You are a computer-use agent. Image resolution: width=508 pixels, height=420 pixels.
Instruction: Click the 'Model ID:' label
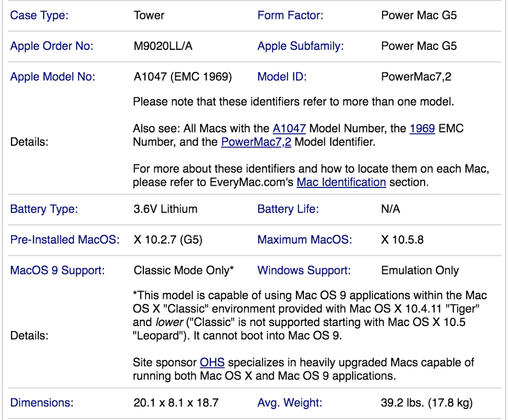282,77
